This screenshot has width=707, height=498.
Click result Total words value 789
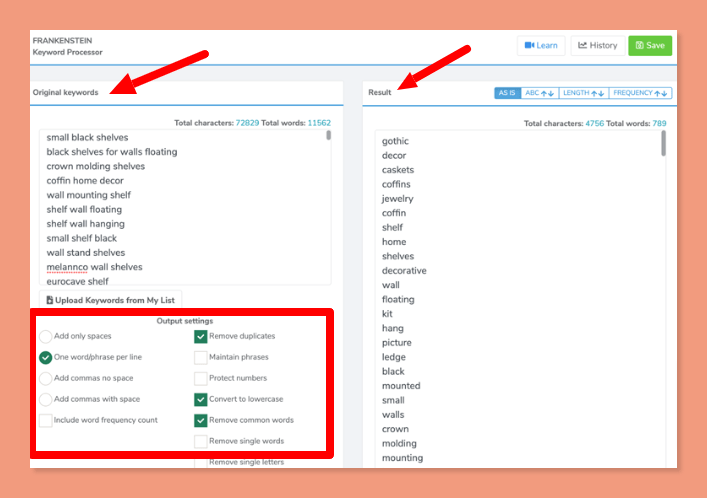point(659,123)
